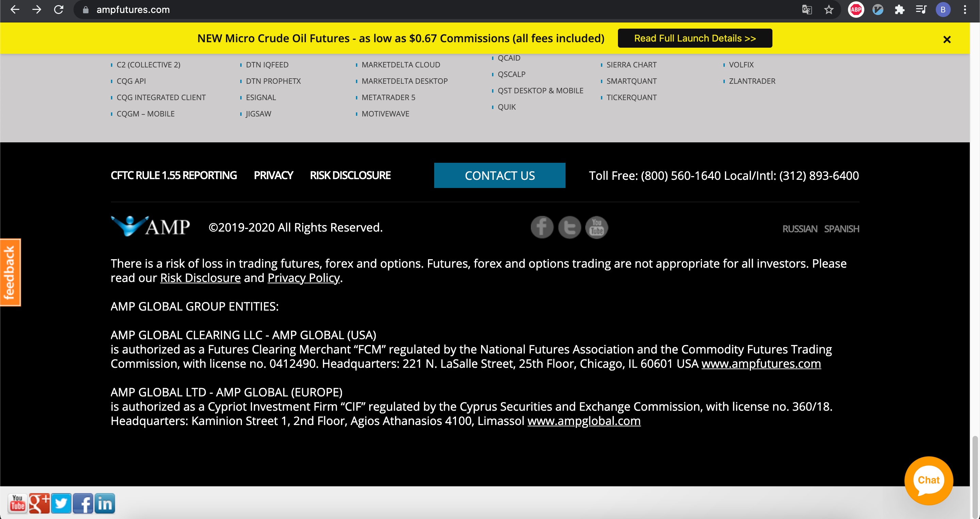Open the footer YouTube round icon

pos(596,227)
